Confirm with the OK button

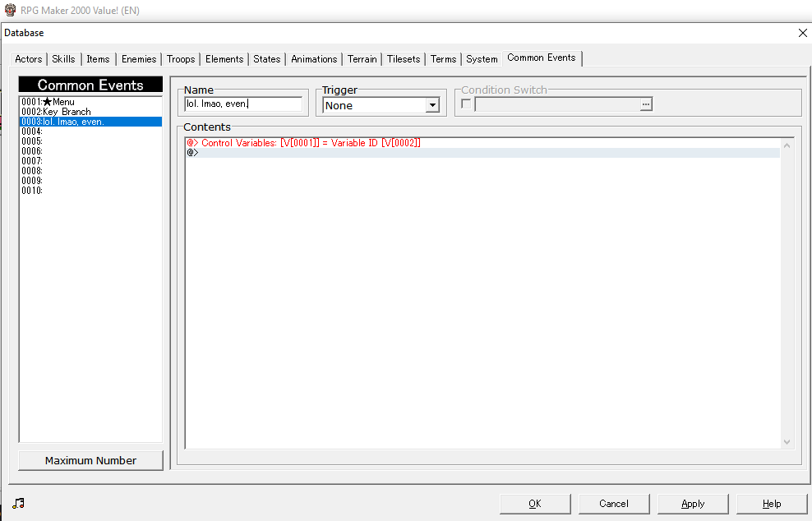pos(535,504)
